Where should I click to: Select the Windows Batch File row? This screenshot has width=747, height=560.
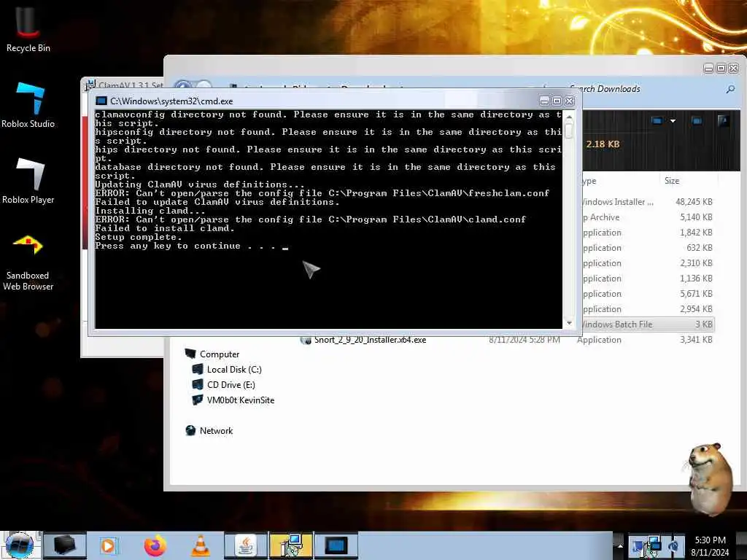coord(648,324)
